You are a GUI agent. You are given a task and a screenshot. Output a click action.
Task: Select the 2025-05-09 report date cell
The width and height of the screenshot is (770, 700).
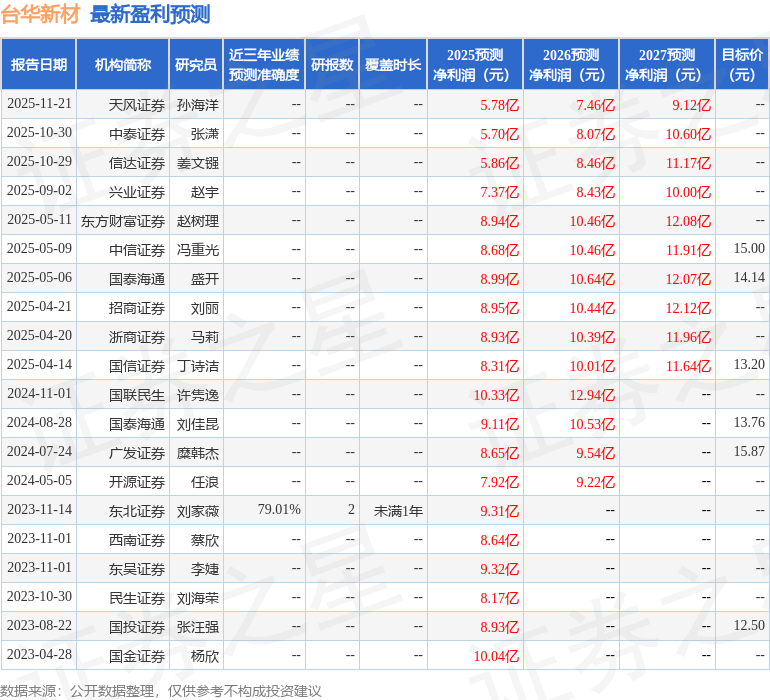[39, 249]
